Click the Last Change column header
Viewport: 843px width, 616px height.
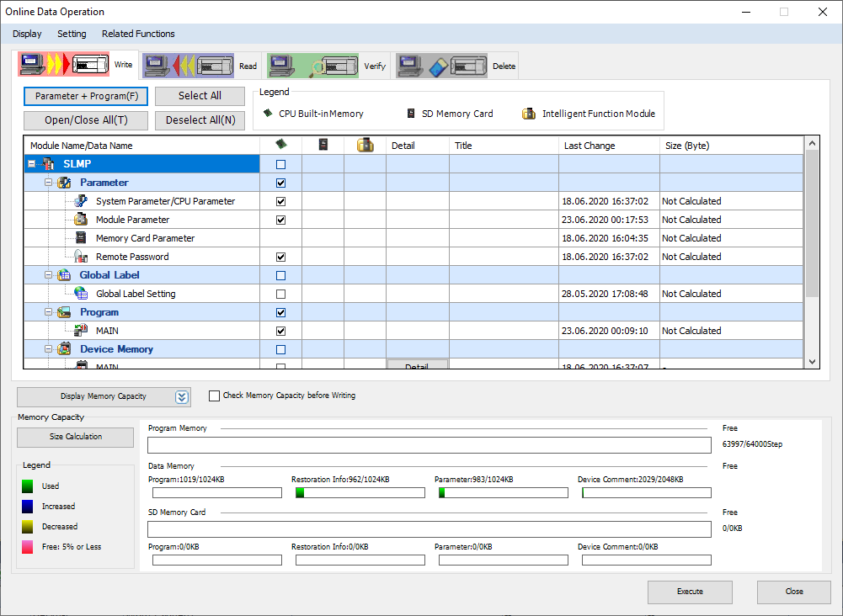[x=609, y=146]
